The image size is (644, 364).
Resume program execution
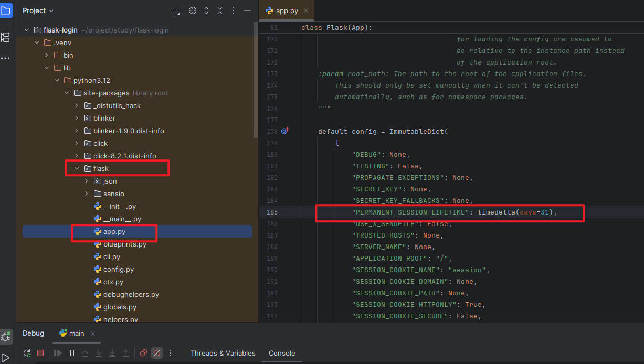click(58, 353)
